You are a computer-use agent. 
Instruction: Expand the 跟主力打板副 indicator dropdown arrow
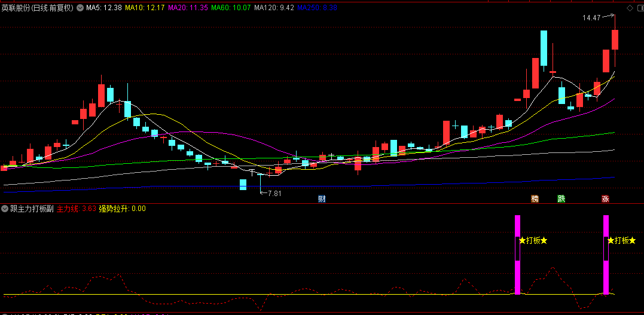pyautogui.click(x=5, y=209)
